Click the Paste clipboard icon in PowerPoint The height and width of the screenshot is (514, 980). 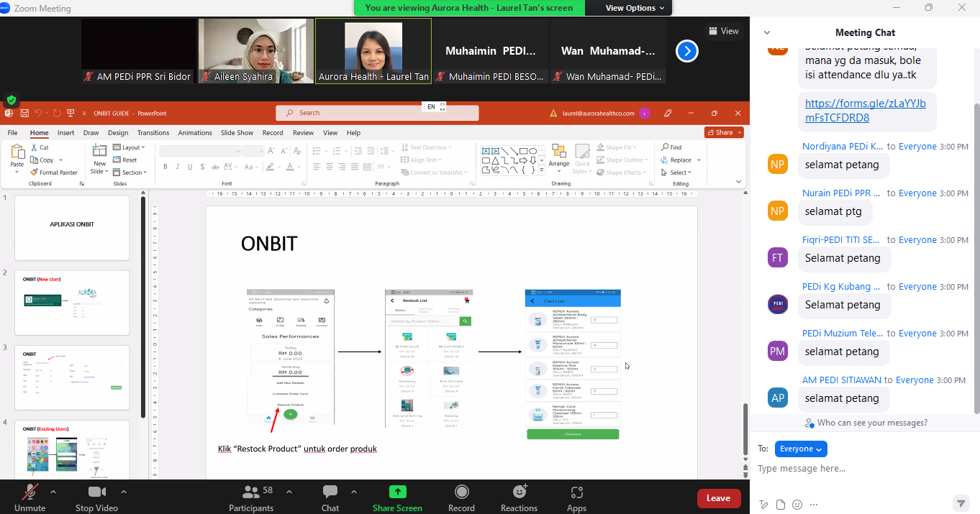point(17,152)
